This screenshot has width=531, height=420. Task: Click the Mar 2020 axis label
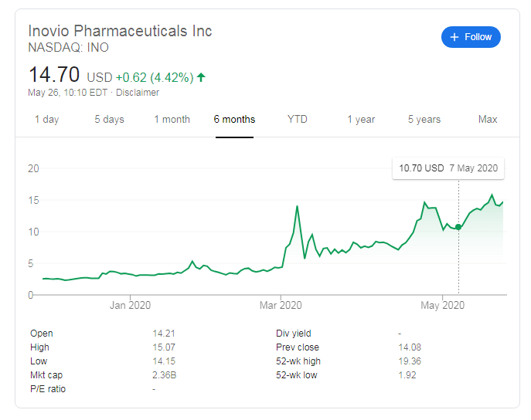click(280, 306)
